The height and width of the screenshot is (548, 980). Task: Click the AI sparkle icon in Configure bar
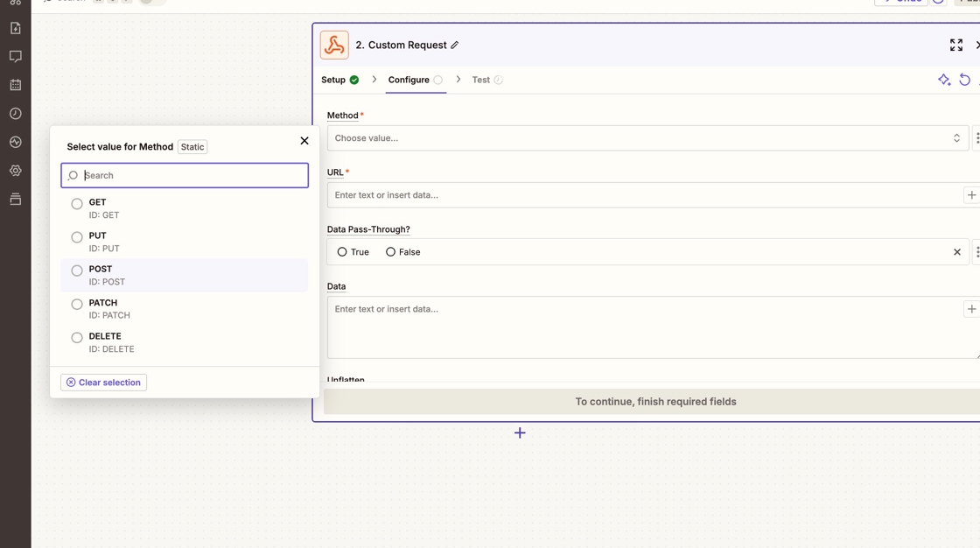(x=944, y=80)
